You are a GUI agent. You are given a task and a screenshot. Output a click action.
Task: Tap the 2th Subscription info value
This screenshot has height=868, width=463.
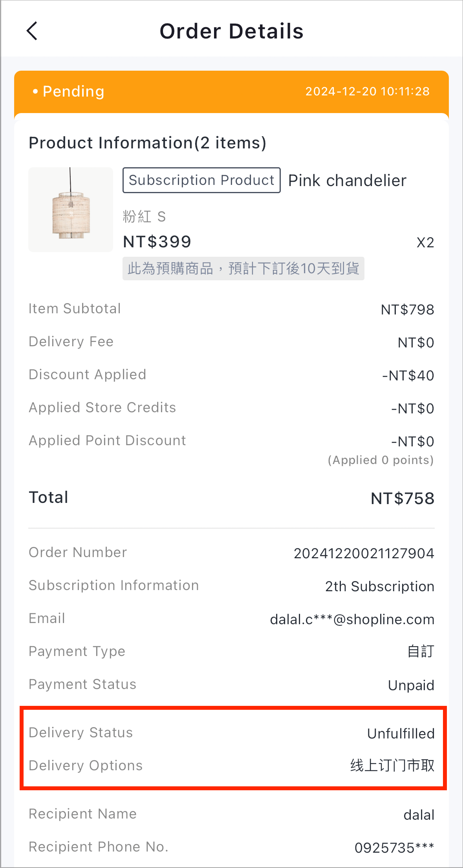(x=380, y=586)
